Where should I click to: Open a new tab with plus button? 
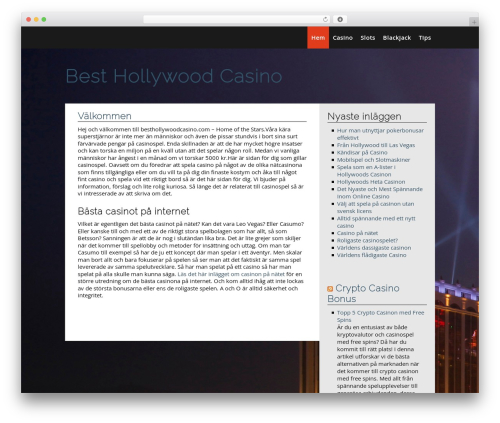(474, 22)
